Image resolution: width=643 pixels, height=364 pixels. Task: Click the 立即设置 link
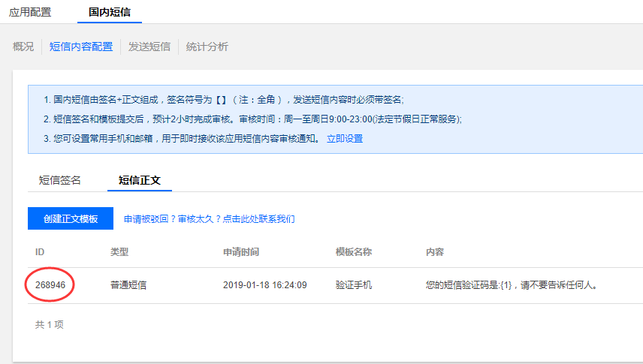[x=345, y=139]
